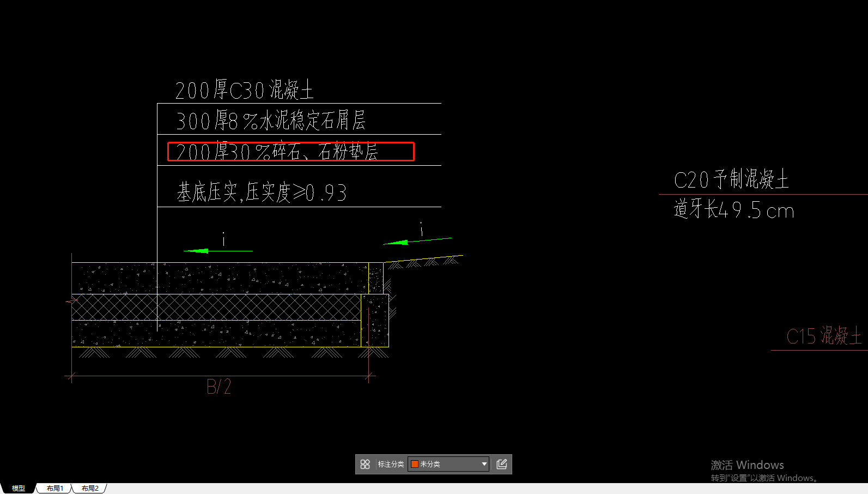Select the text 道牙长49.5cm
The height and width of the screenshot is (494, 868).
(734, 209)
